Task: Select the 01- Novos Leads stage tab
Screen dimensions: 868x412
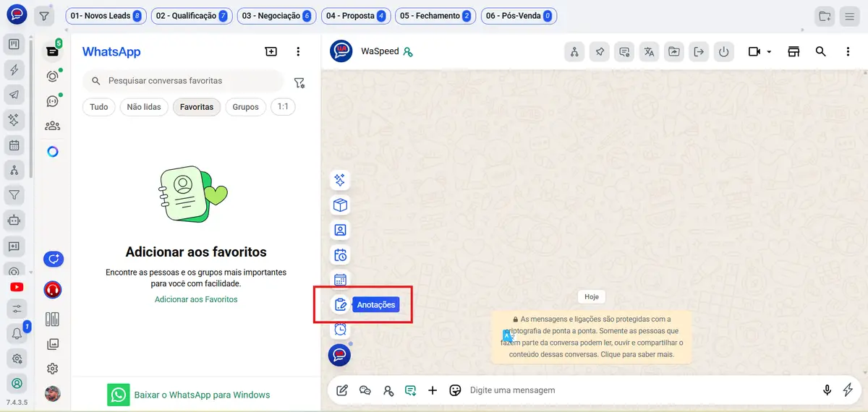Action: [106, 16]
